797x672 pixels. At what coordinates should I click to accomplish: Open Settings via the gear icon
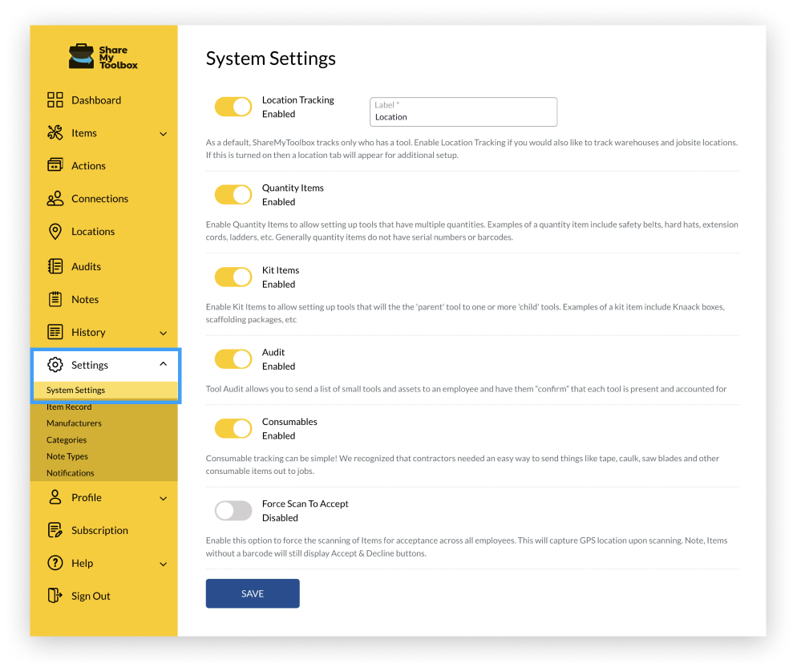tap(55, 364)
